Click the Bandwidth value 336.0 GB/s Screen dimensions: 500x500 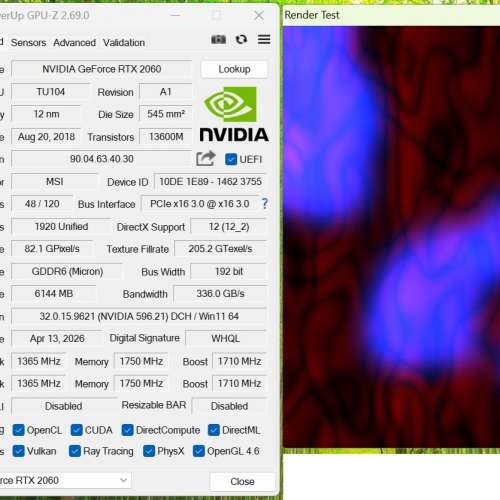pyautogui.click(x=220, y=294)
